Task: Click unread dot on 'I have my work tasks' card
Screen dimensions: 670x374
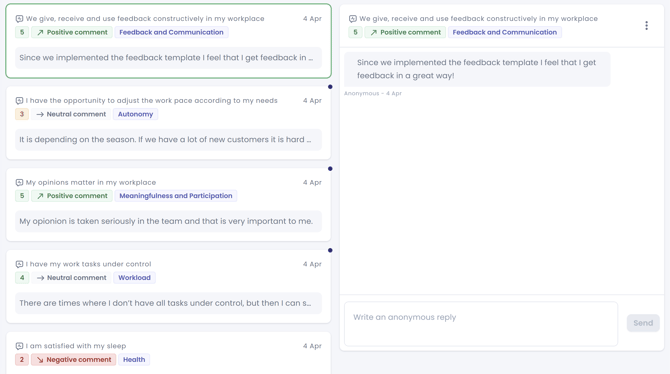Action: tap(330, 250)
